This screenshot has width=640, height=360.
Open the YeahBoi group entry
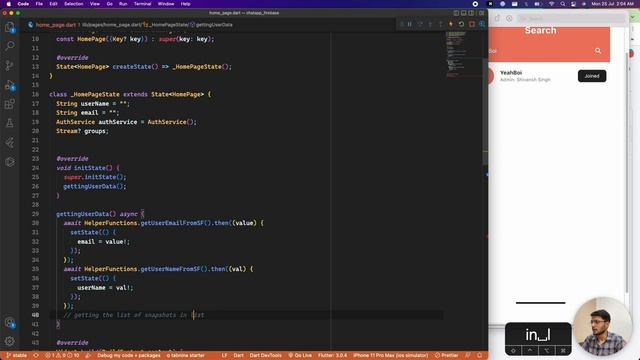tap(549, 76)
